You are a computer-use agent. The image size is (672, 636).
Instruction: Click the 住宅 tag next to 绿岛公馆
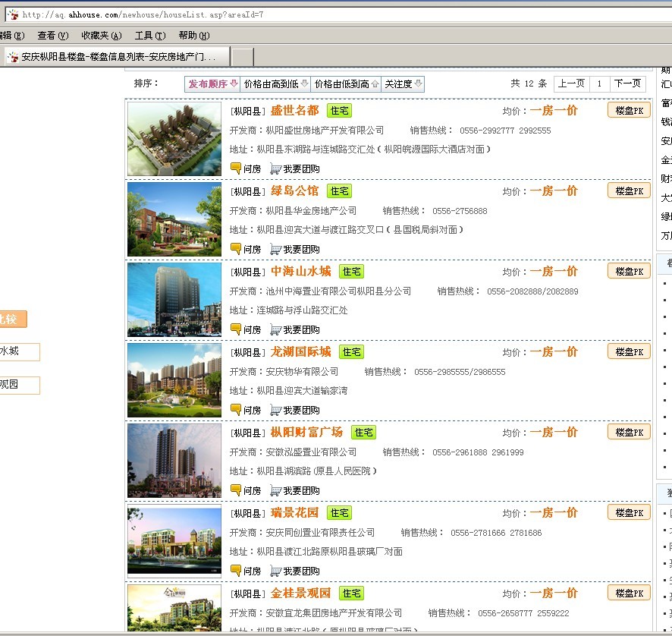pos(340,190)
